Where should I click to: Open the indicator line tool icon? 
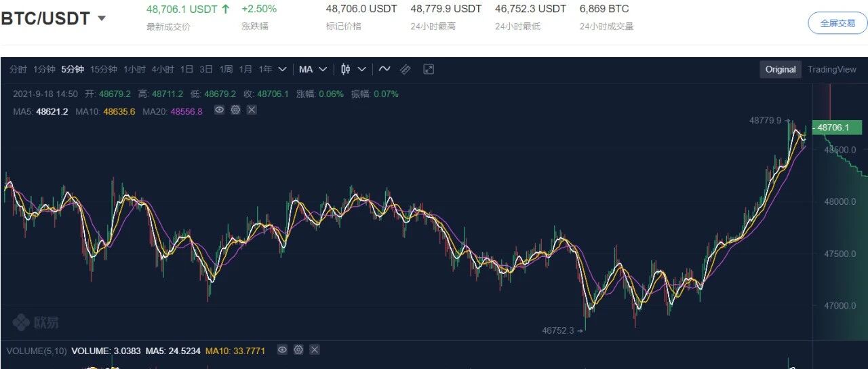coord(384,69)
